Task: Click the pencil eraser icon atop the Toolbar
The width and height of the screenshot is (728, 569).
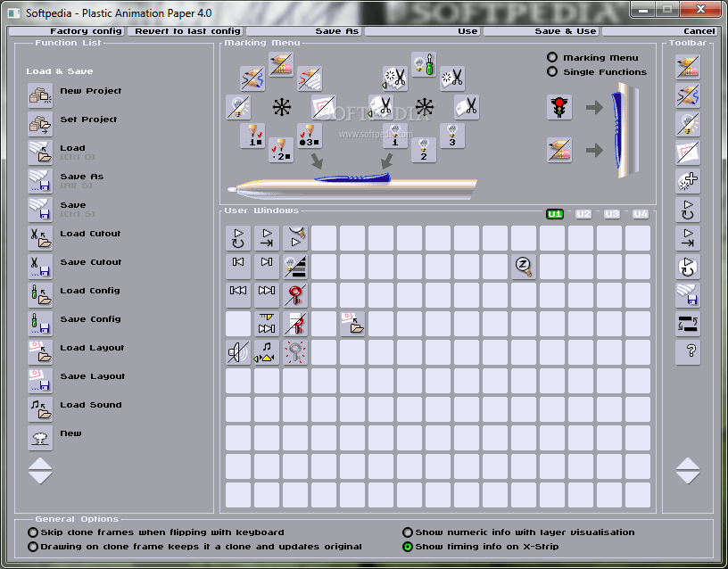Action: click(x=688, y=67)
